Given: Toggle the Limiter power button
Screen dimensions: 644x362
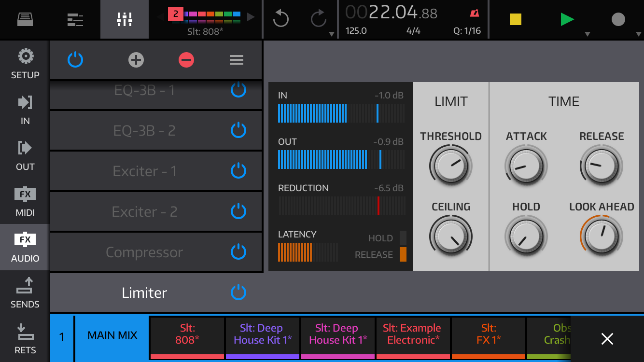Looking at the screenshot, I should [238, 292].
